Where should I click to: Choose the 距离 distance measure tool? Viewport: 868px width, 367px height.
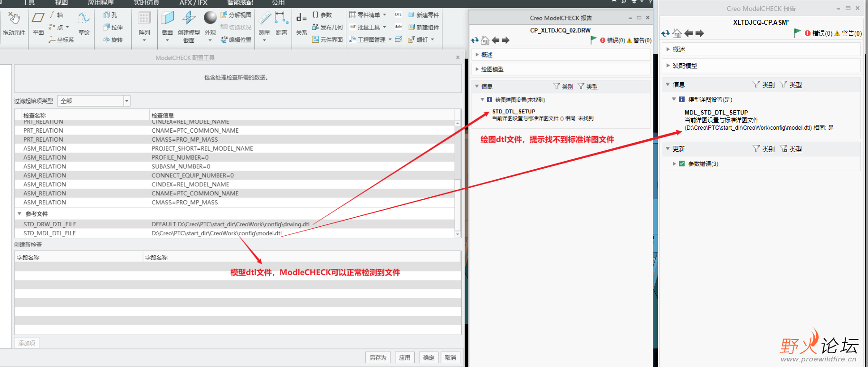[282, 24]
